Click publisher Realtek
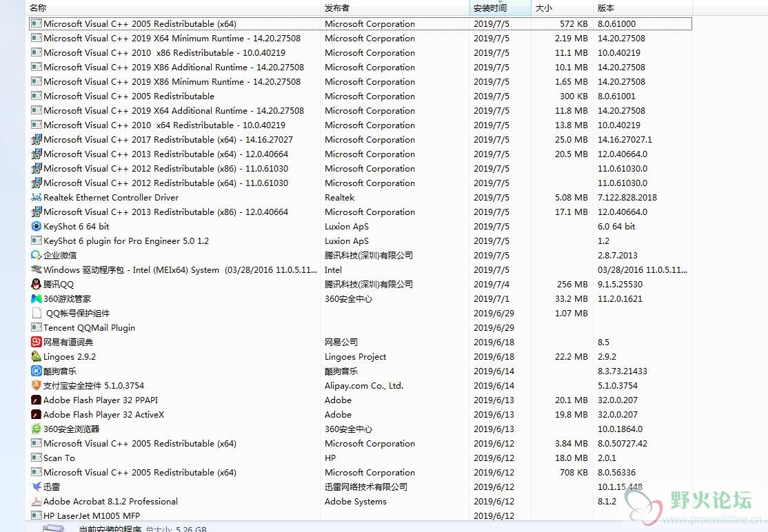 click(339, 197)
